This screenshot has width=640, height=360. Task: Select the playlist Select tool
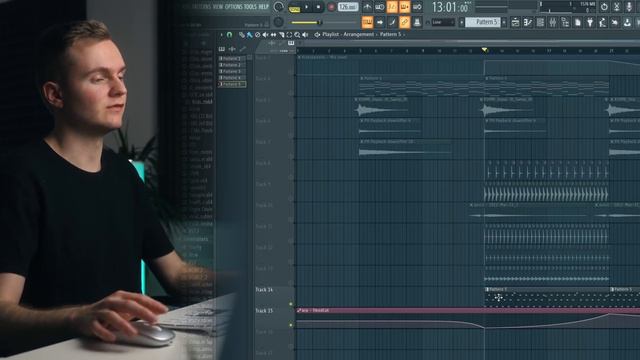[x=289, y=35]
